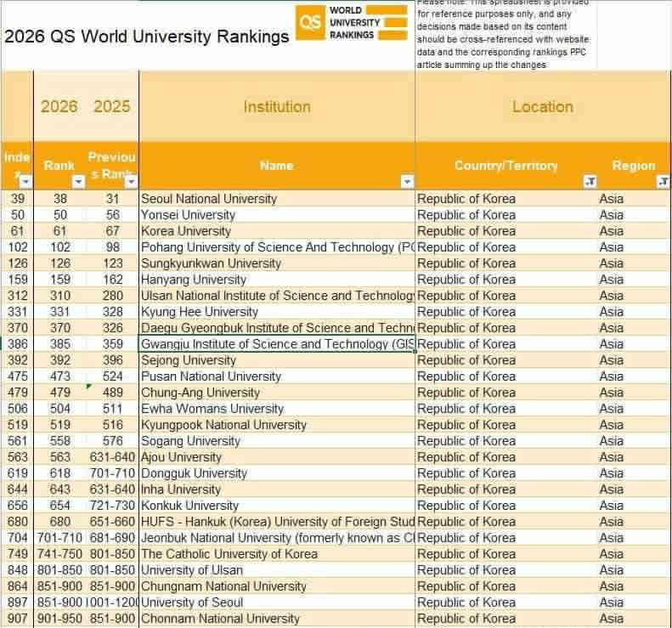
Task: Open the Name column filter dropdown
Action: click(407, 182)
